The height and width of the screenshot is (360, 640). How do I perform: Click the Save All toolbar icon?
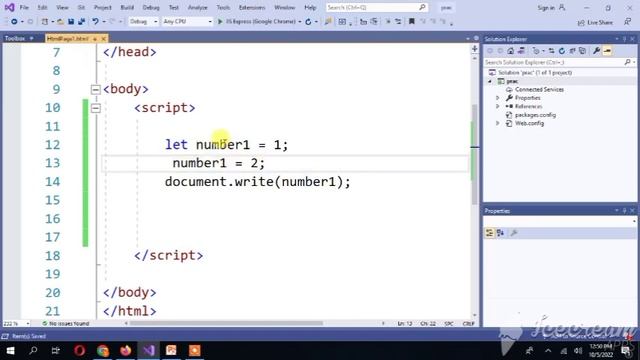[81, 22]
